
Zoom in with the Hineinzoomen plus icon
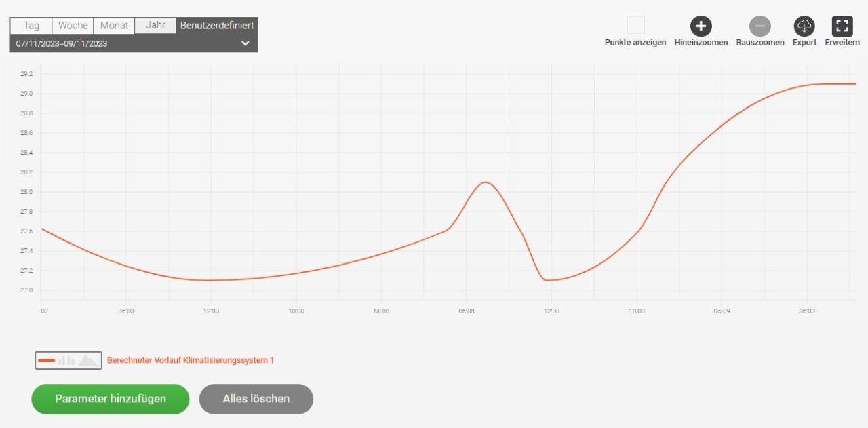coord(701,26)
